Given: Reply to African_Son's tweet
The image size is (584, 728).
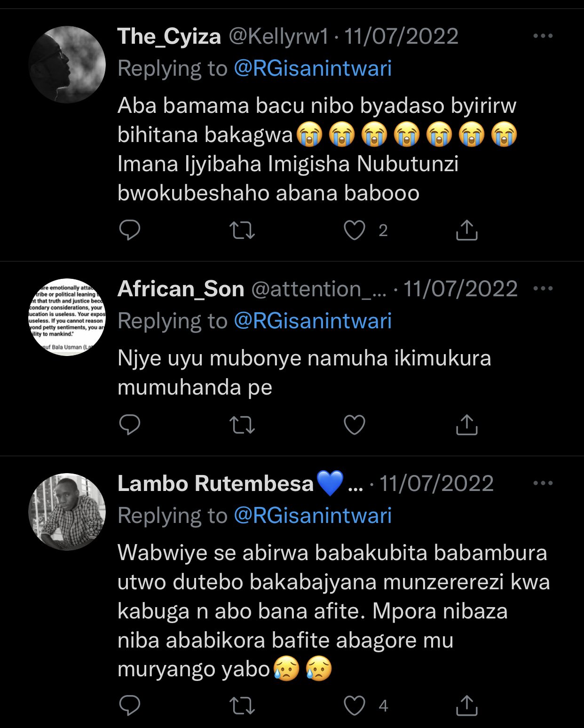Looking at the screenshot, I should [x=130, y=425].
